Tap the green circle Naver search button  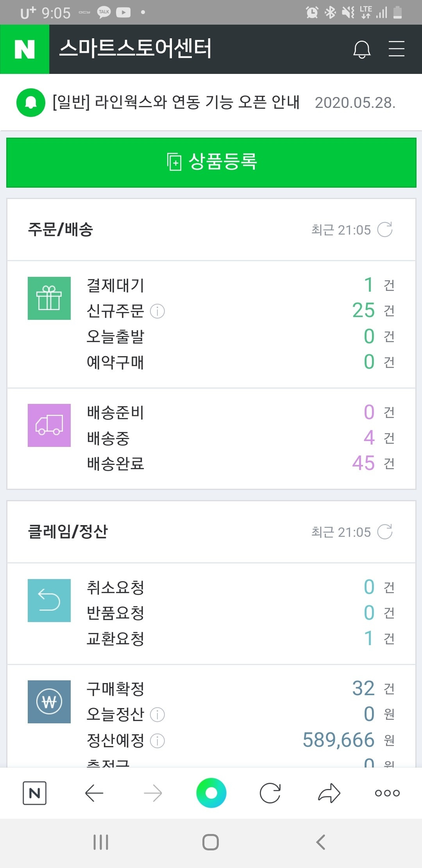click(x=211, y=793)
